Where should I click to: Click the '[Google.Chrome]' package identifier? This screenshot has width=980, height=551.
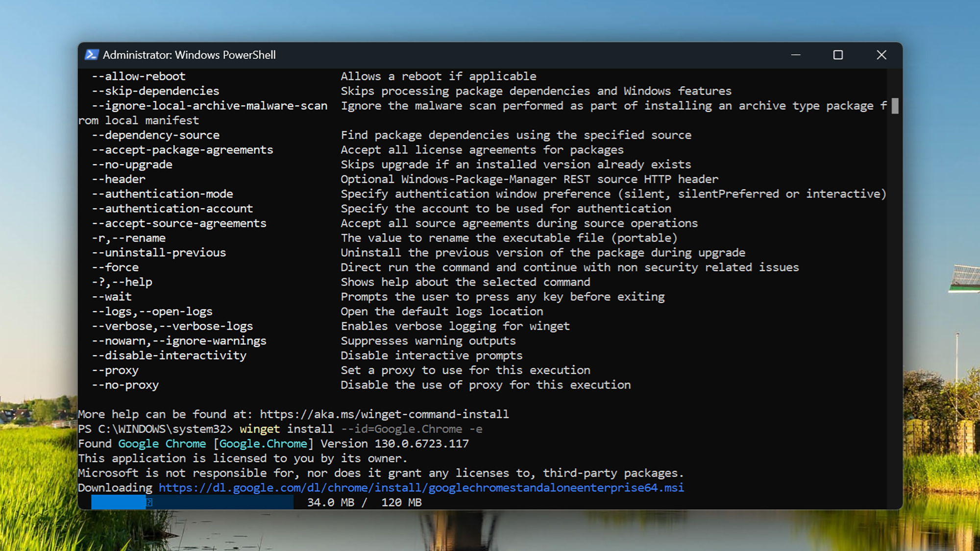[263, 444]
